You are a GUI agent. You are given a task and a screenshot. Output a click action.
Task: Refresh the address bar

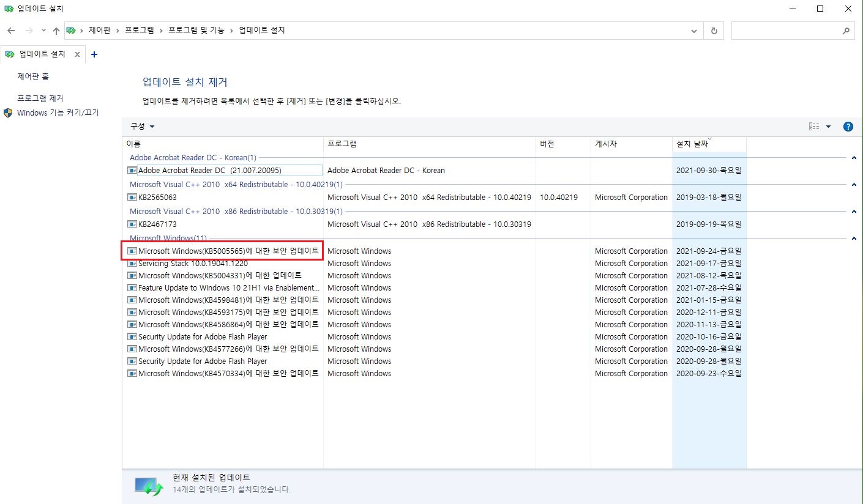[714, 31]
